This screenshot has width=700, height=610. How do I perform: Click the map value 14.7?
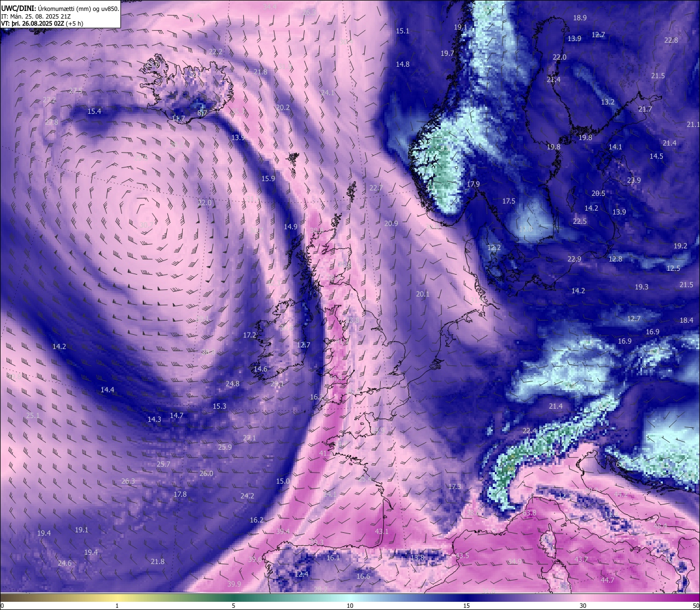point(176,416)
